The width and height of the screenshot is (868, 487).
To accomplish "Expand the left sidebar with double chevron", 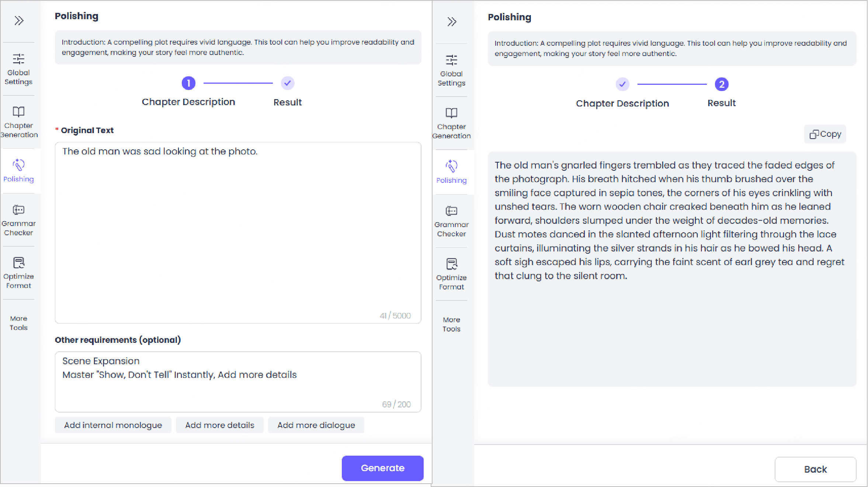I will pyautogui.click(x=19, y=20).
